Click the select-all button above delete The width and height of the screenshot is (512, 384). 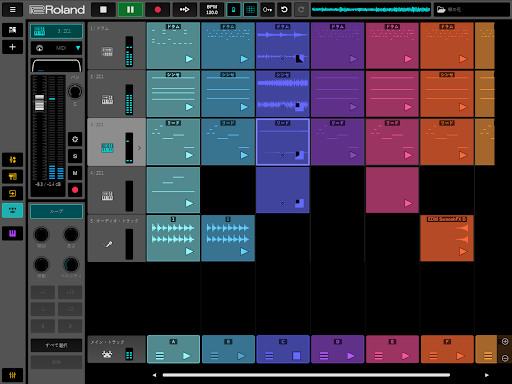point(56,345)
